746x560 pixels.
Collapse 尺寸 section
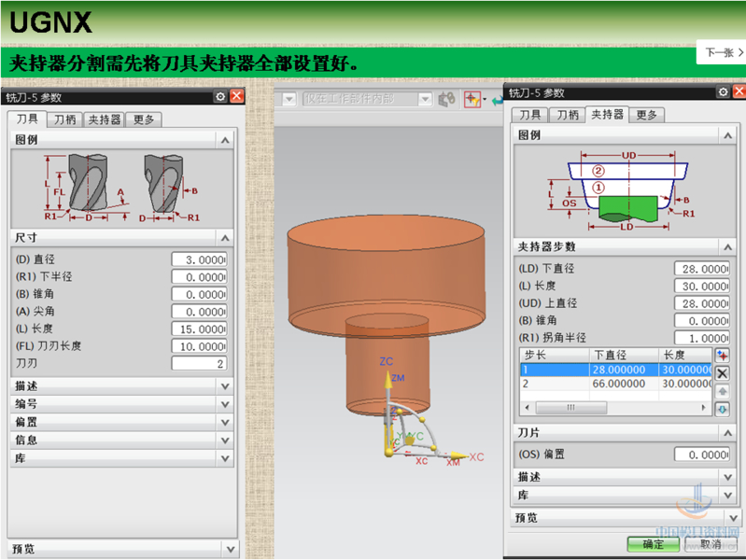pyautogui.click(x=225, y=238)
